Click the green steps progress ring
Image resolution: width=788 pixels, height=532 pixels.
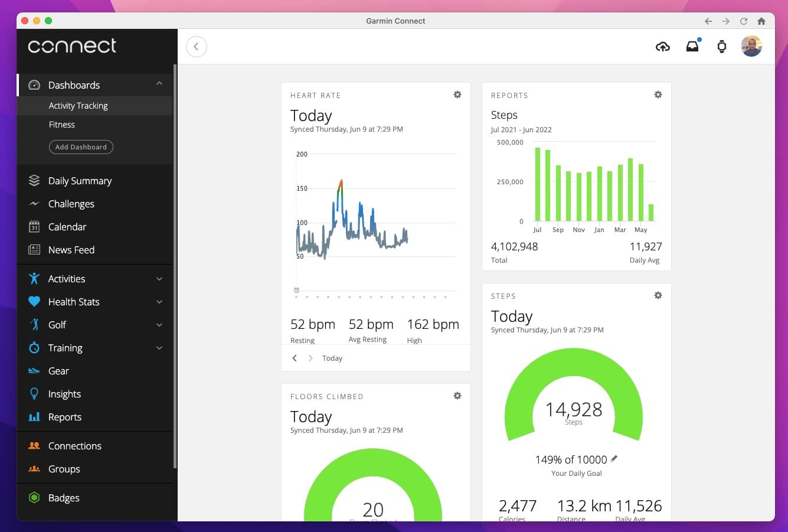573,360
